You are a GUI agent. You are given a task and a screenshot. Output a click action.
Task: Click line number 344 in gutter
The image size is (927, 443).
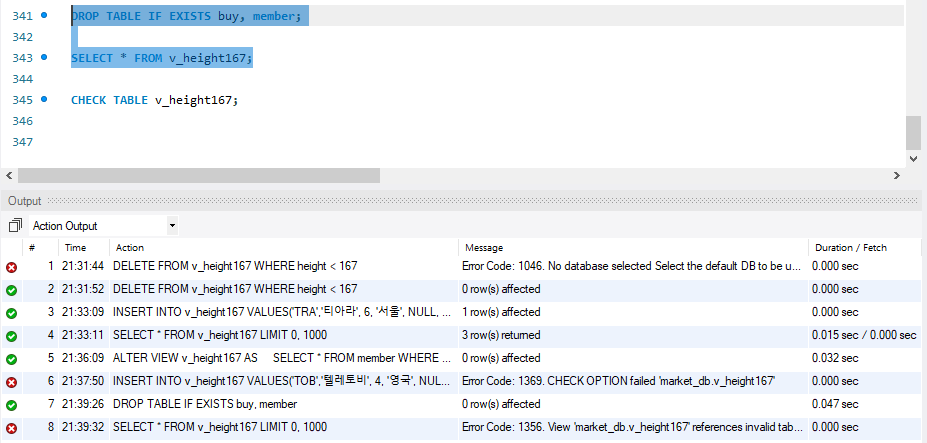[x=22, y=79]
